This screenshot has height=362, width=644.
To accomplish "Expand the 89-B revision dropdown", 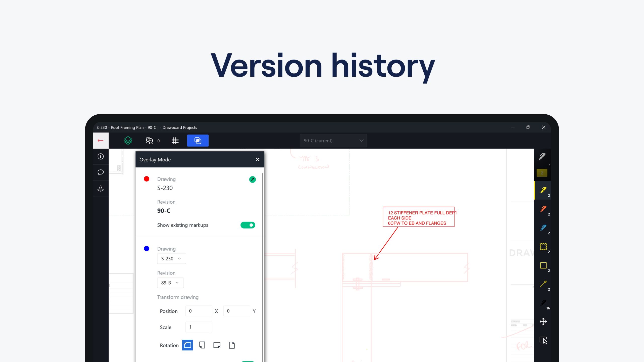I will click(x=170, y=283).
